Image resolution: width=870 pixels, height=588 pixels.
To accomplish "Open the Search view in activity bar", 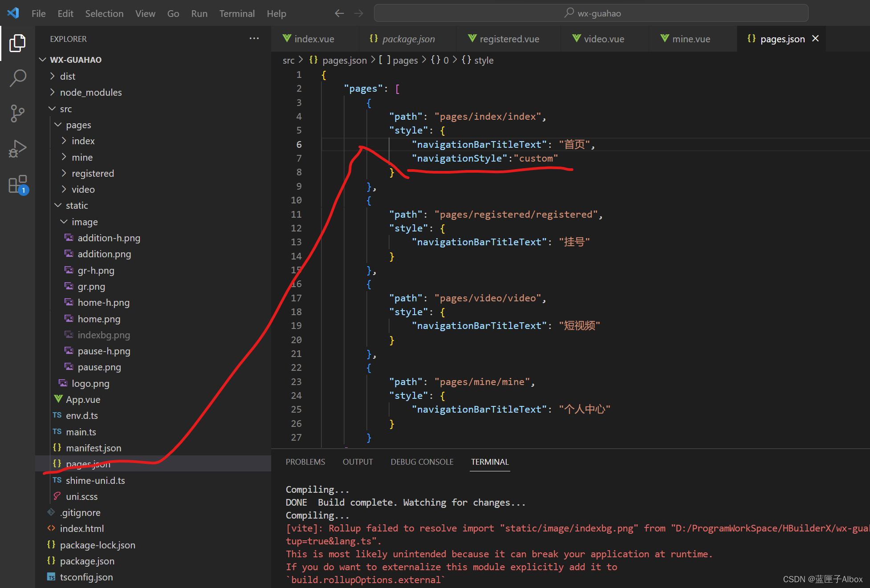I will (x=17, y=78).
